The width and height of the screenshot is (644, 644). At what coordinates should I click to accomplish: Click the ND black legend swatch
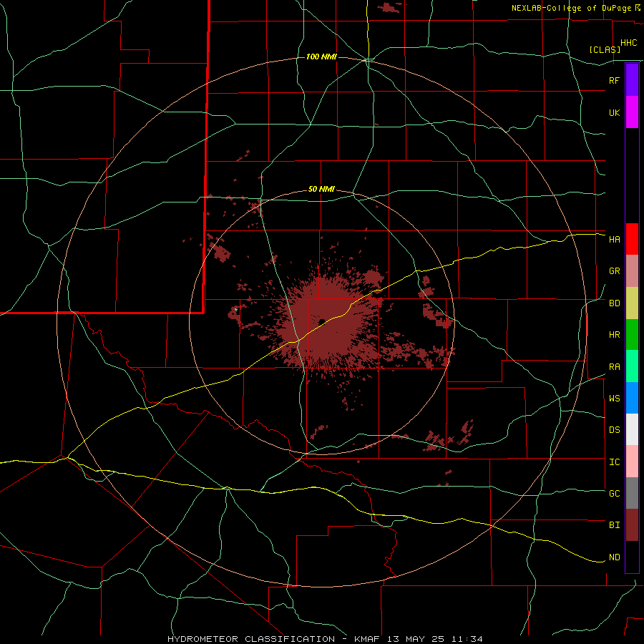click(632, 557)
